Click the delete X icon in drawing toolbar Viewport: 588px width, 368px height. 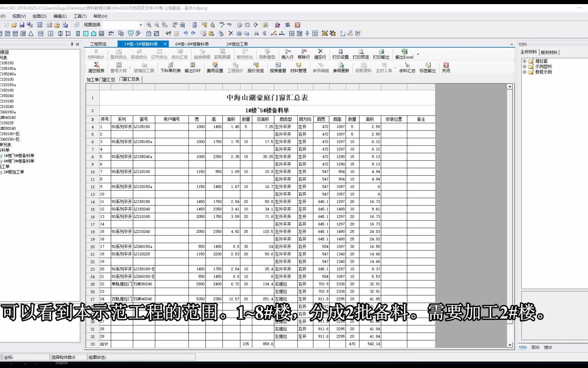(x=231, y=33)
